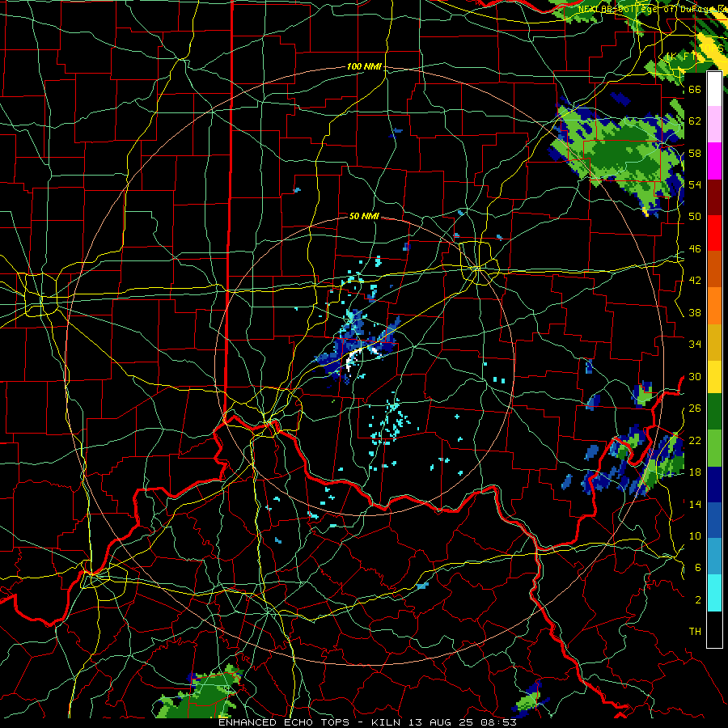Click the light pink legend swatch
This screenshot has height=728, width=728.
pyautogui.click(x=714, y=124)
